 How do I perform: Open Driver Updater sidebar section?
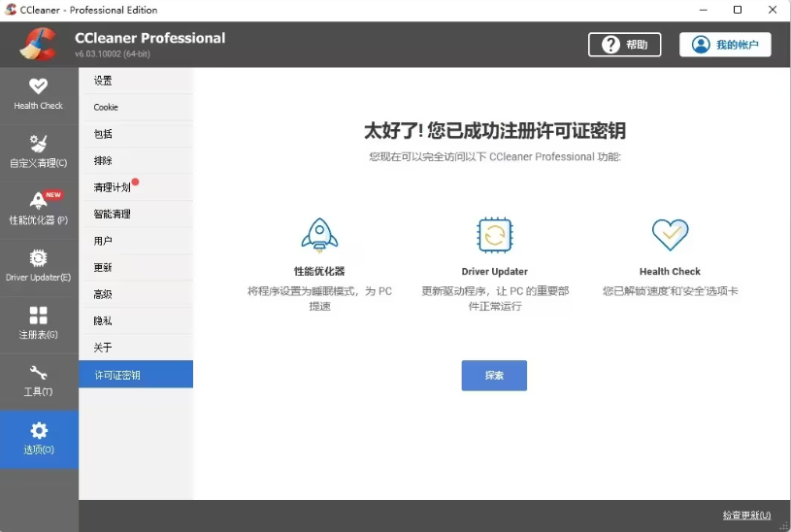(39, 267)
